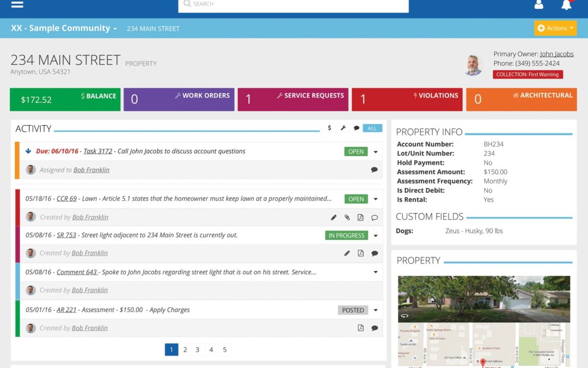Open the hamburger navigation menu

[17, 4]
